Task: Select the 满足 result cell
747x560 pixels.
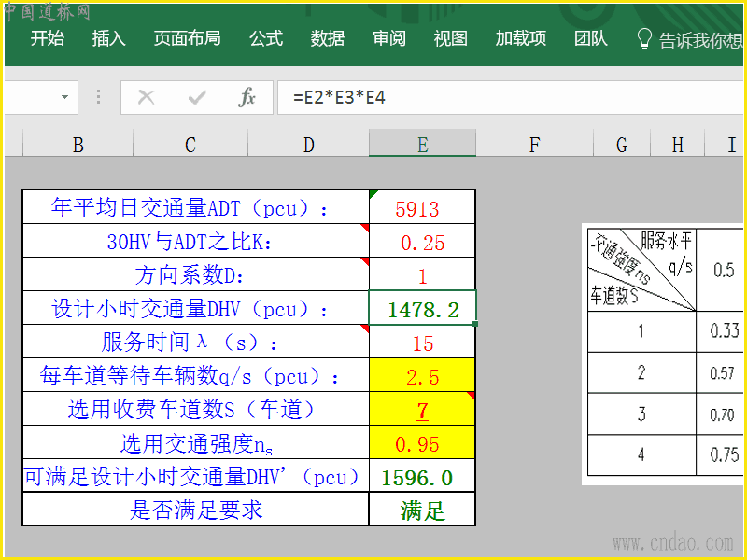Action: (422, 510)
